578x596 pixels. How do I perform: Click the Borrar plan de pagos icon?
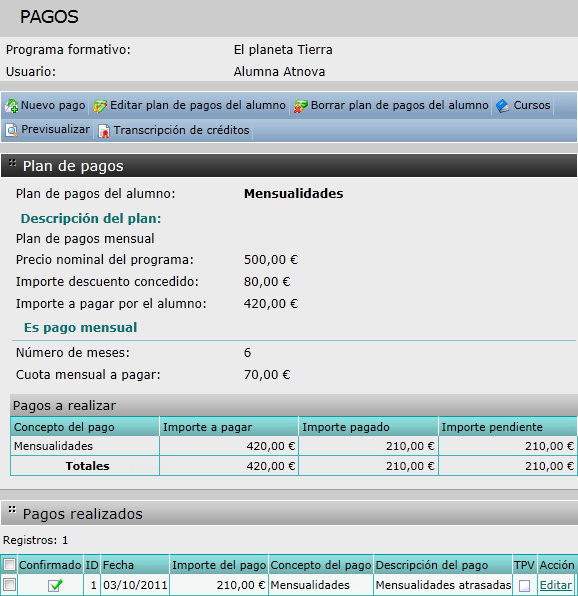pyautogui.click(x=301, y=106)
